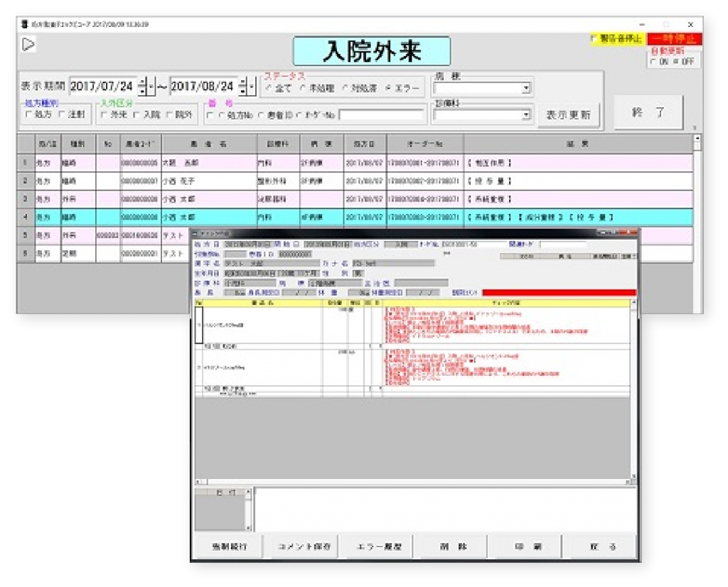Screen dimensions: 728x587
Task: Click the comment text area in the dialog
Action: click(x=445, y=509)
